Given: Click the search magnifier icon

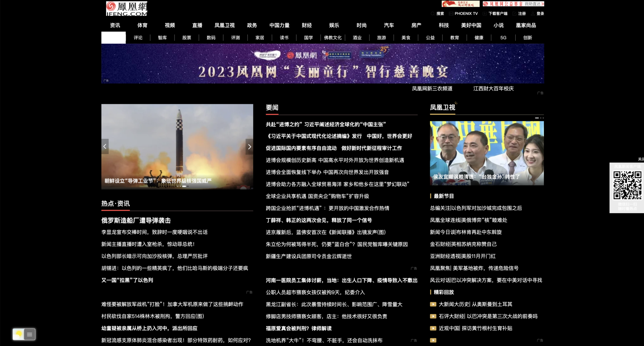Looking at the screenshot, I should coord(433,14).
